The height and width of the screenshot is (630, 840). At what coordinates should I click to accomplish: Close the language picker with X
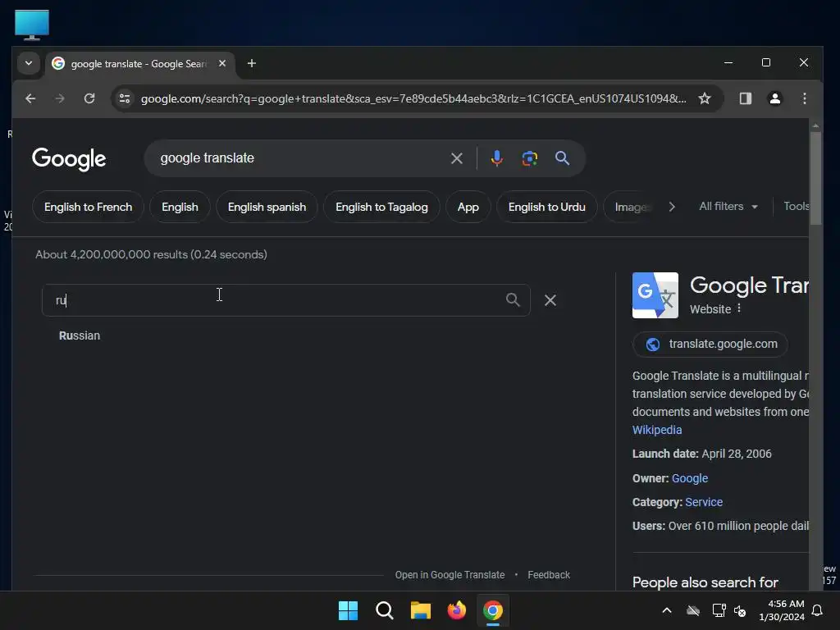point(550,300)
